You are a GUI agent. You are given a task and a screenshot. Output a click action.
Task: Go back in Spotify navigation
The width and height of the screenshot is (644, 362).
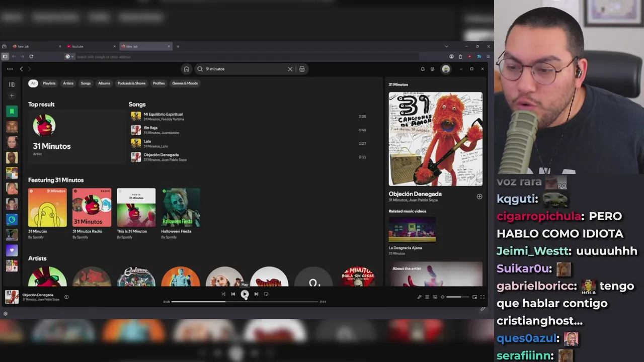click(21, 69)
